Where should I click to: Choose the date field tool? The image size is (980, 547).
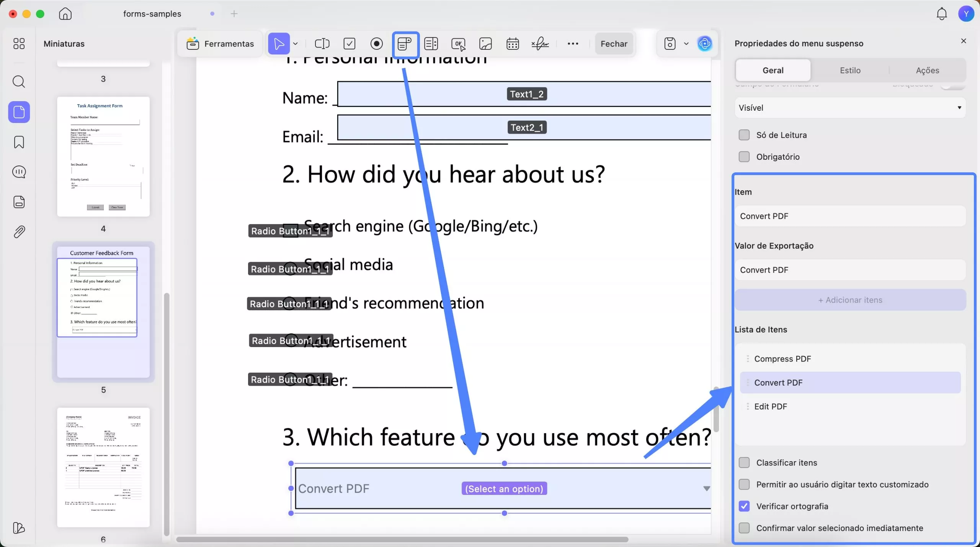[513, 44]
